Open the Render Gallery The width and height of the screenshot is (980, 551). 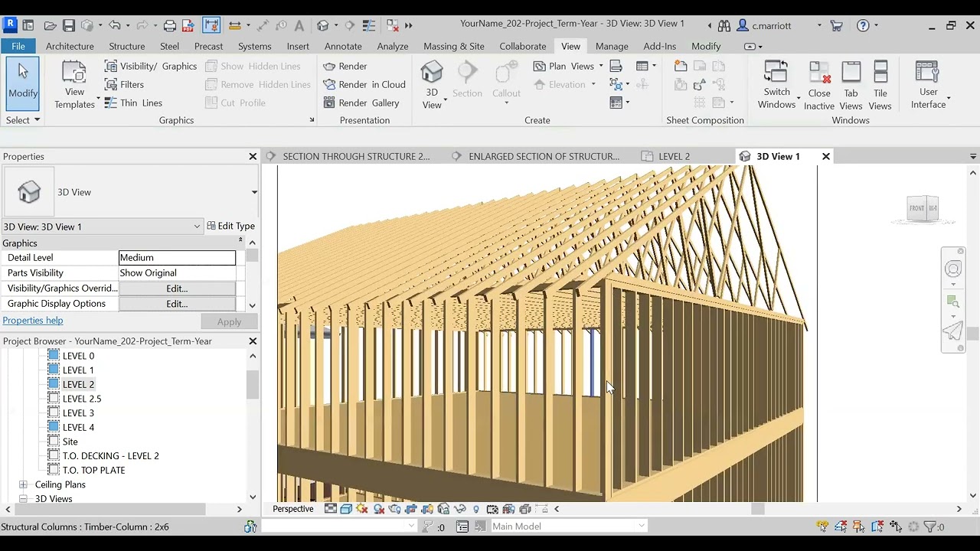361,103
